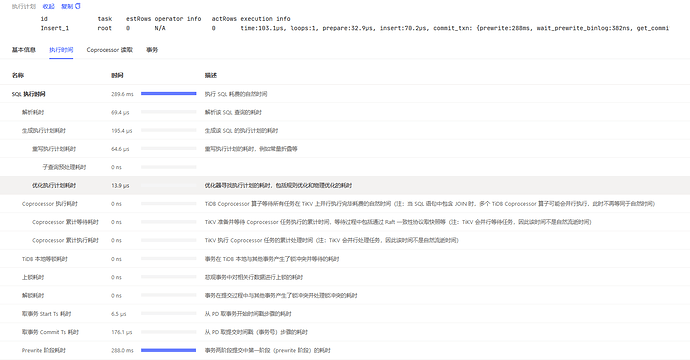Select the 重写执行计划耗时 row name
690x360 pixels.
(54, 149)
